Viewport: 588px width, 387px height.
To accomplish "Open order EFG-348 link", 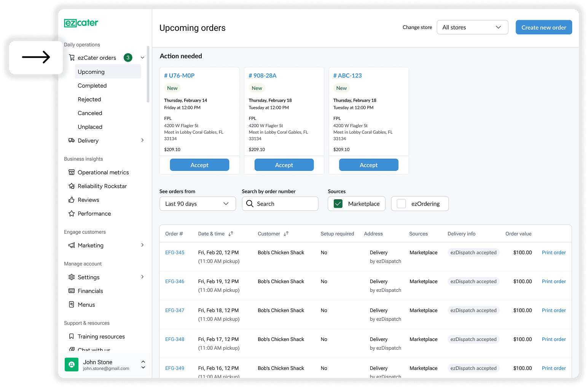I will [x=175, y=339].
